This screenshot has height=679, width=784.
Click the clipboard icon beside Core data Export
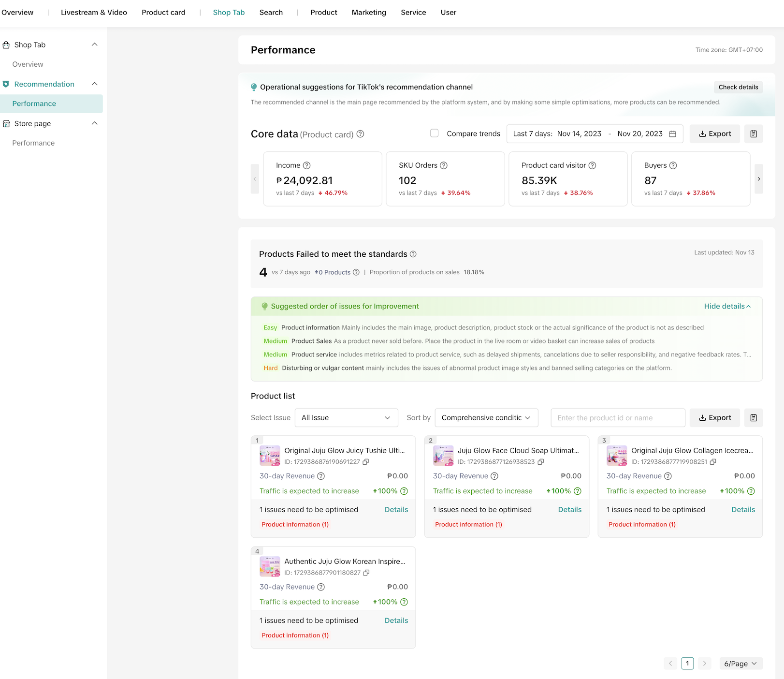753,134
